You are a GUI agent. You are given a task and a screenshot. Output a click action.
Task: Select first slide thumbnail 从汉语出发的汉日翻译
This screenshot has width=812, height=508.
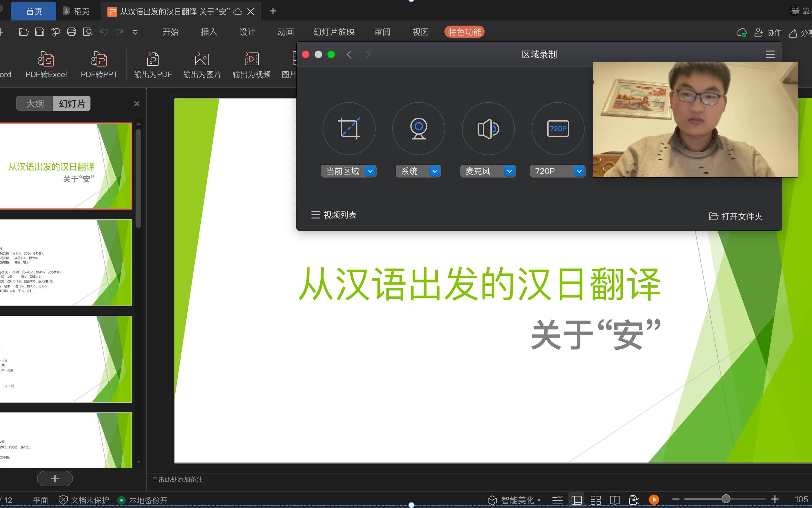click(66, 166)
